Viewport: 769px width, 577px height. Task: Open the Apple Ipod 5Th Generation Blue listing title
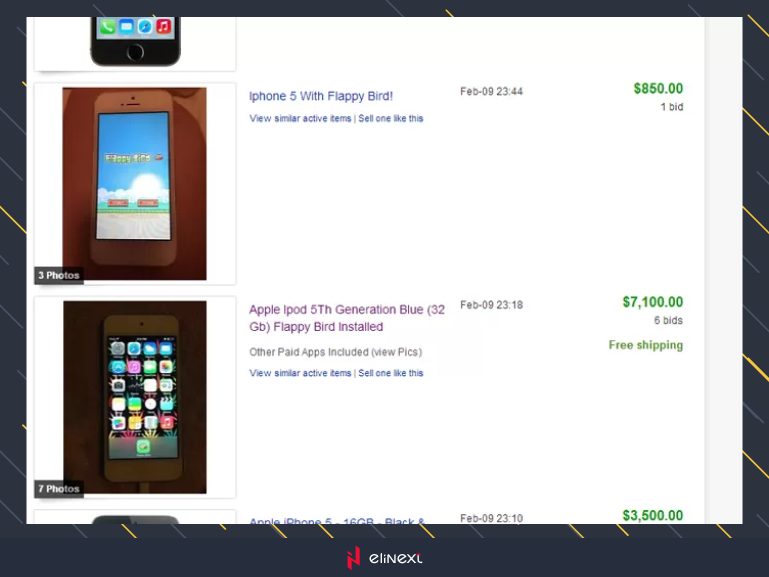[346, 318]
